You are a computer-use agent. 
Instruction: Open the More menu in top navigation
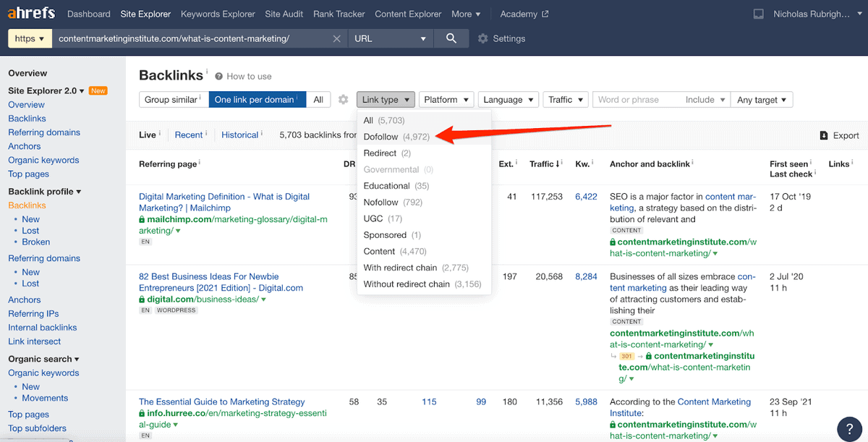tap(466, 14)
